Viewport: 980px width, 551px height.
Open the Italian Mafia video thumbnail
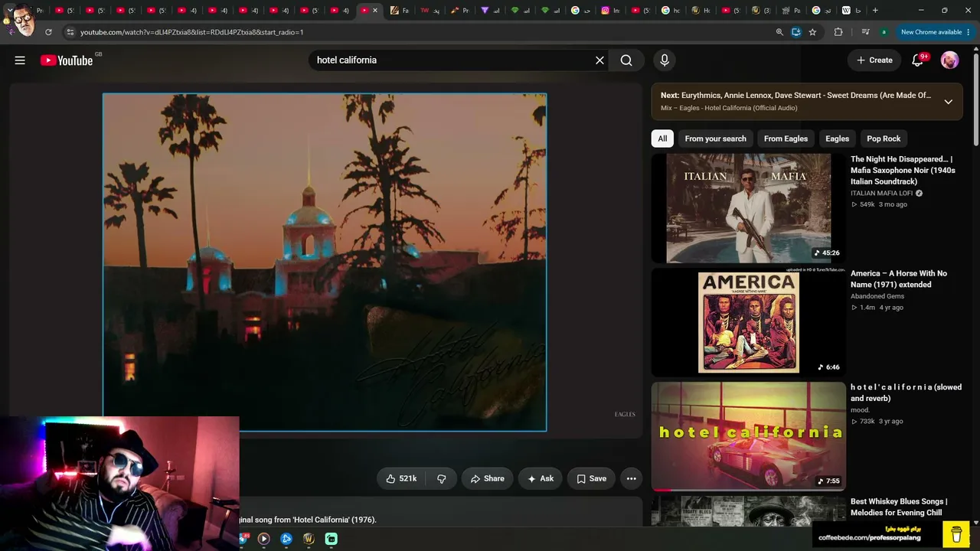748,208
